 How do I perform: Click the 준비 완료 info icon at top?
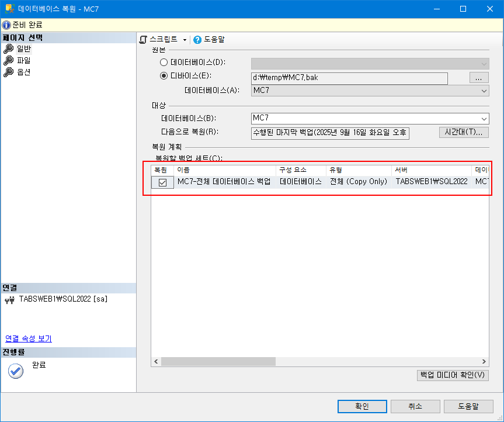pyautogui.click(x=6, y=25)
